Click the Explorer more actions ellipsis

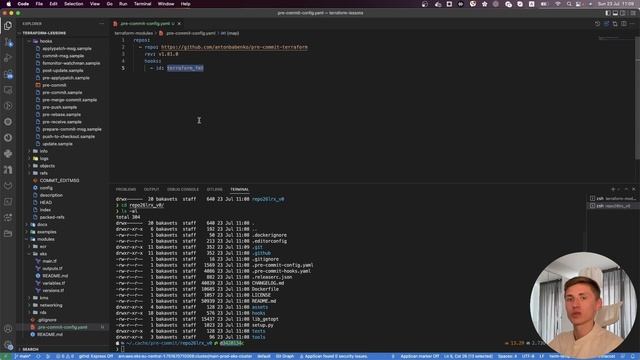(102, 24)
